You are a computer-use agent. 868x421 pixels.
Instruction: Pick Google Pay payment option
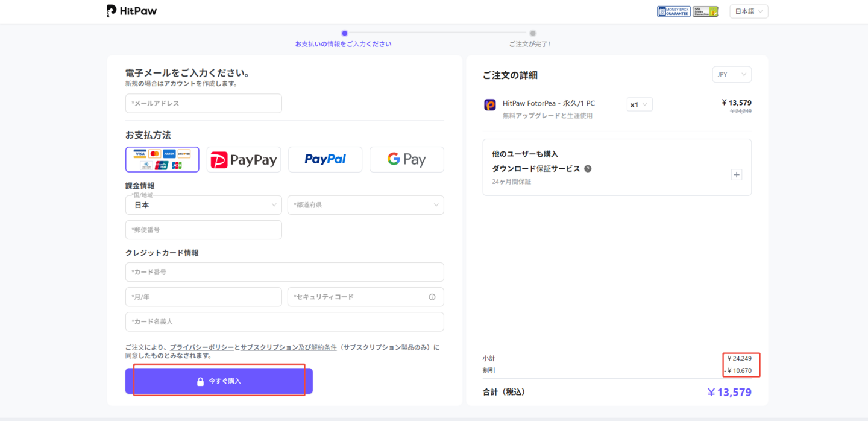406,159
